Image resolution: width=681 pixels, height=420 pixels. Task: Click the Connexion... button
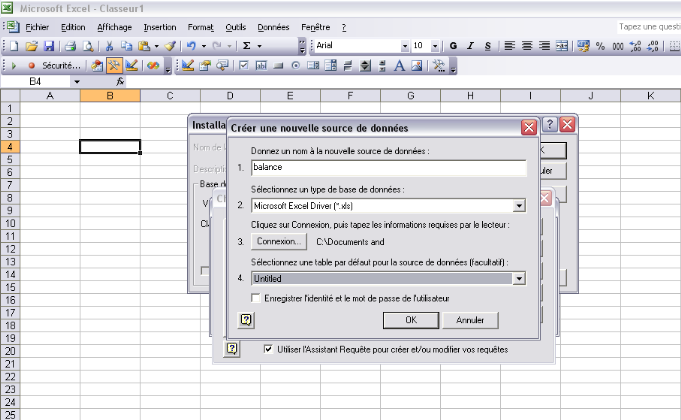278,241
